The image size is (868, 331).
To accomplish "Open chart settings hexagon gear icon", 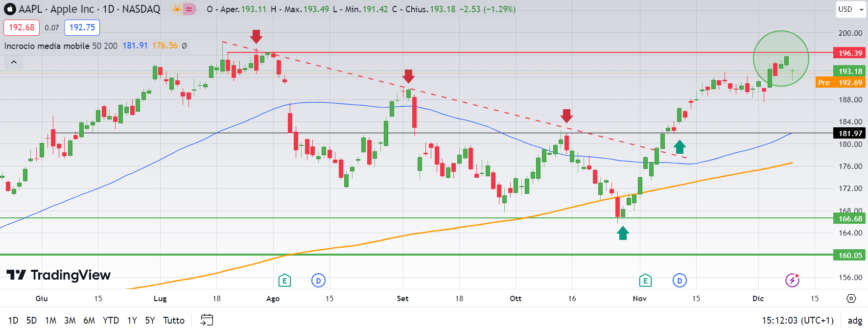I will (851, 298).
